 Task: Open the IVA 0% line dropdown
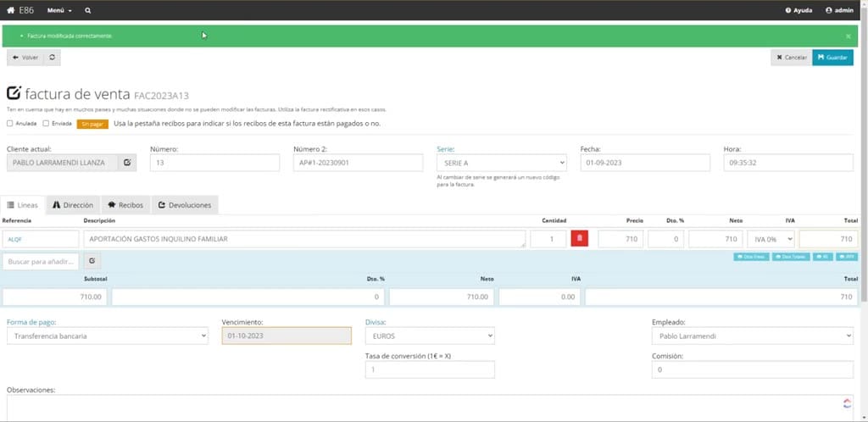(771, 239)
